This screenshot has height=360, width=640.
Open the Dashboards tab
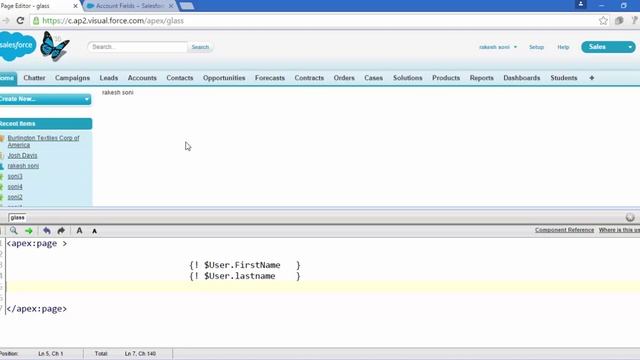(x=521, y=78)
